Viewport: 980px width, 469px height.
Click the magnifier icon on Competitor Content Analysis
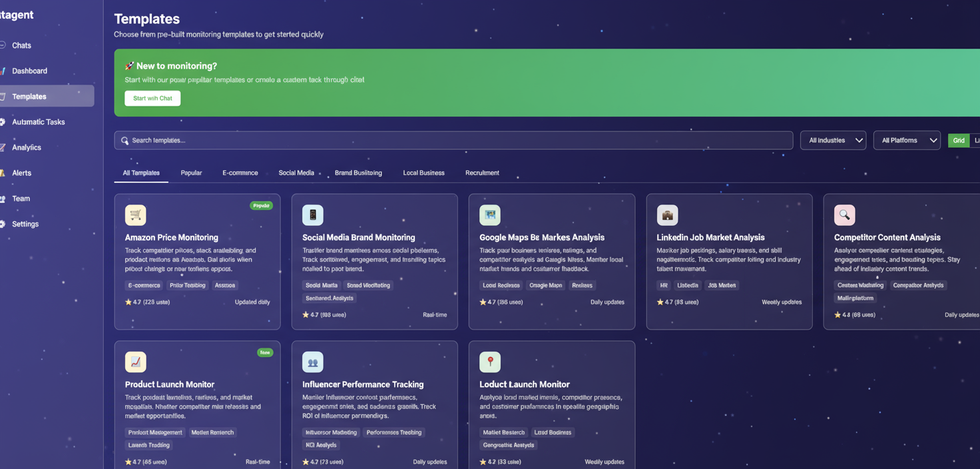(x=844, y=215)
